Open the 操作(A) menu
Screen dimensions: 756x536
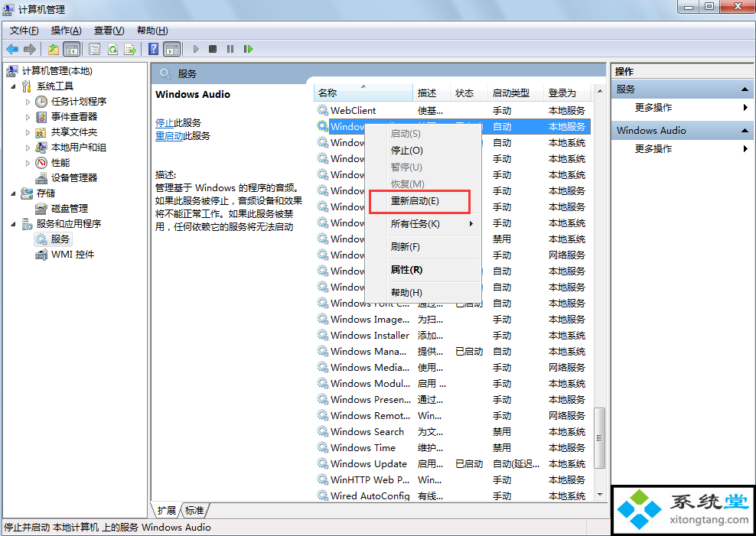[66, 31]
